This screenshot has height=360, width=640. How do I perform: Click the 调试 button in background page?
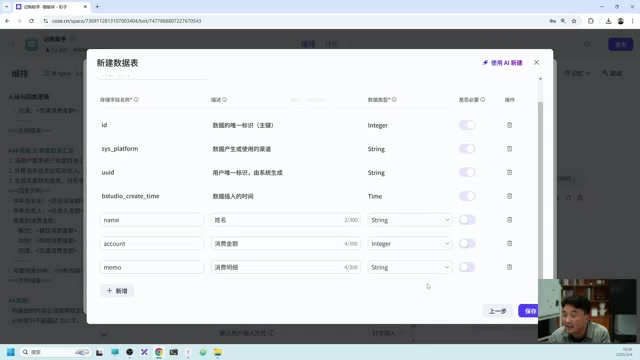coord(612,73)
